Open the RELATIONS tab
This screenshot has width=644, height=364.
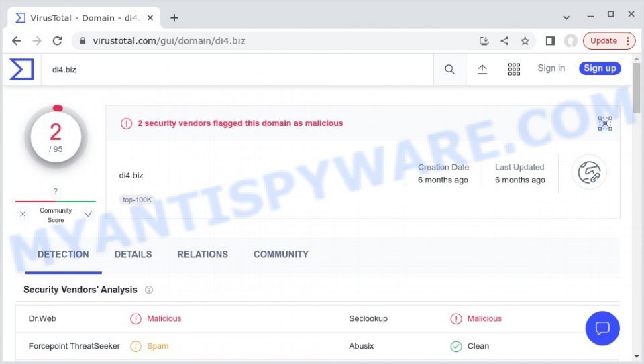click(x=203, y=255)
